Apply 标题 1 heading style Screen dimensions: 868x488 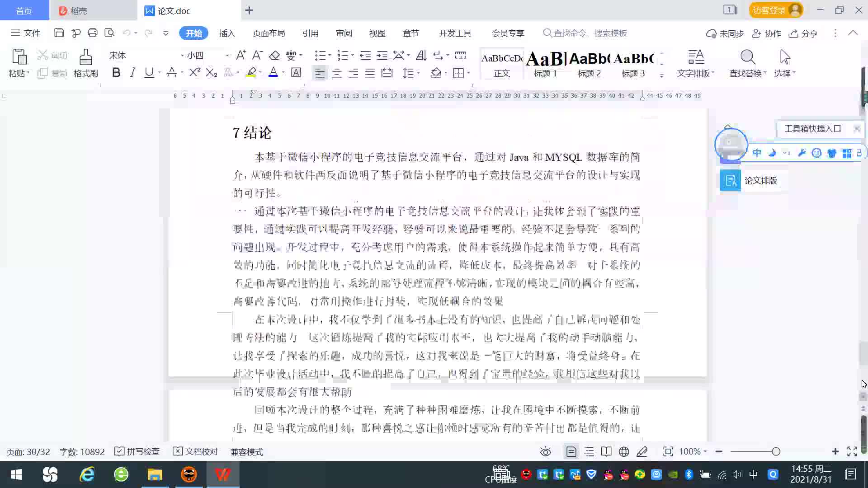(x=546, y=64)
